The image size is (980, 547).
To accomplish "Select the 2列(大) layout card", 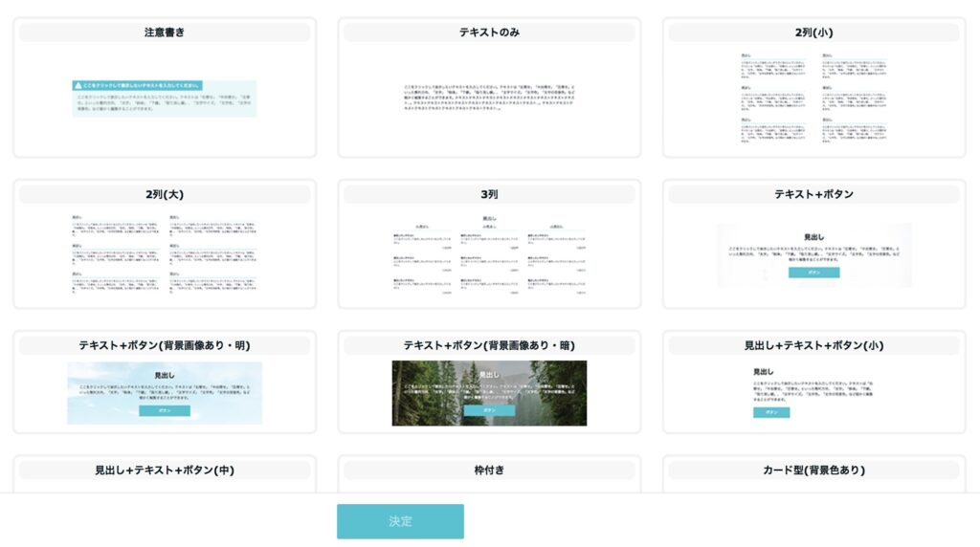I will tap(165, 244).
